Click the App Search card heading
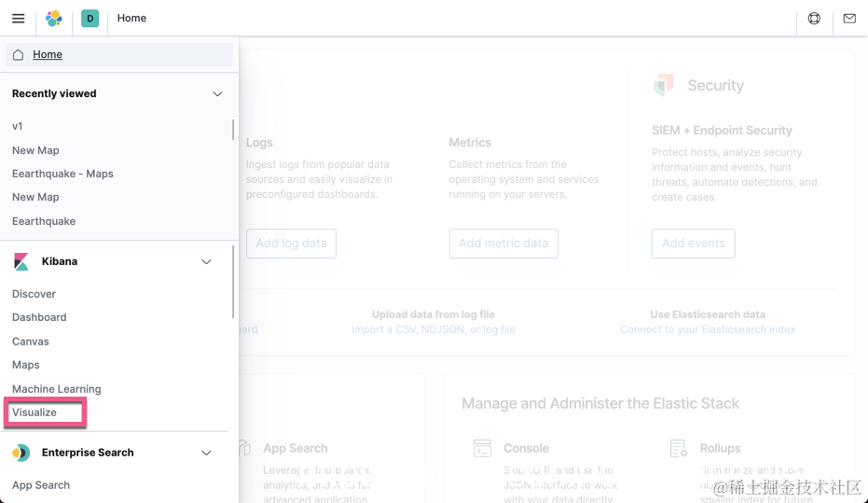The width and height of the screenshot is (868, 503). pyautogui.click(x=296, y=448)
